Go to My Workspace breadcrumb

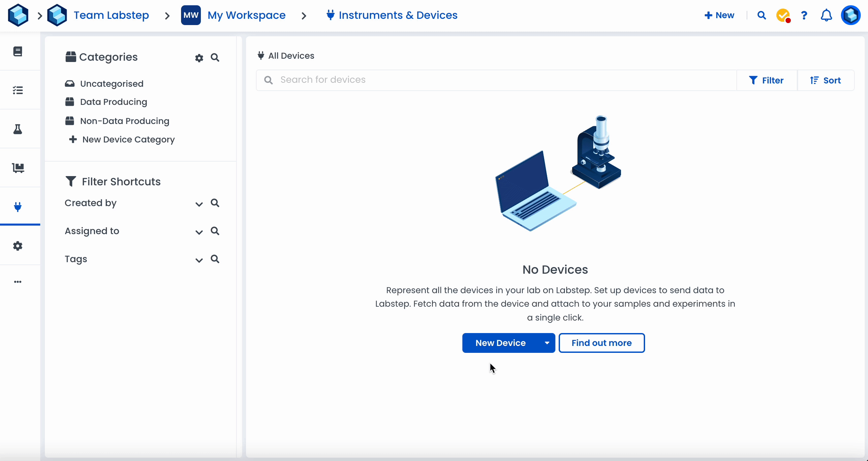[x=246, y=15]
